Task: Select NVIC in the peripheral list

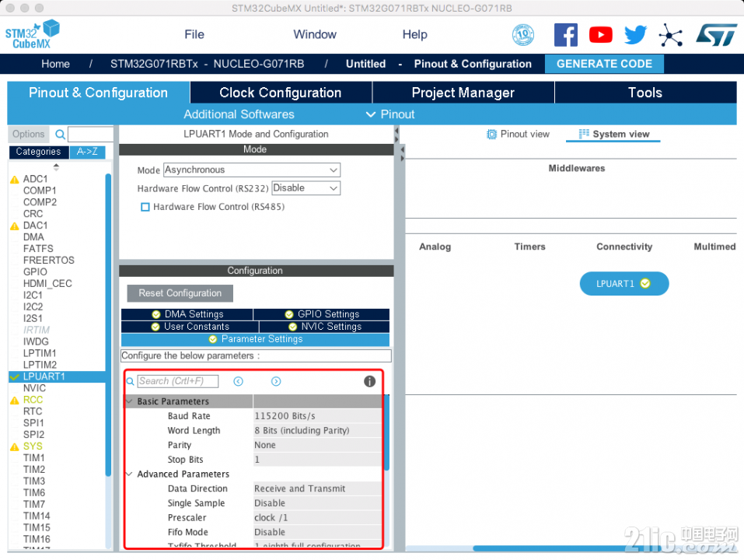Action: coord(35,389)
